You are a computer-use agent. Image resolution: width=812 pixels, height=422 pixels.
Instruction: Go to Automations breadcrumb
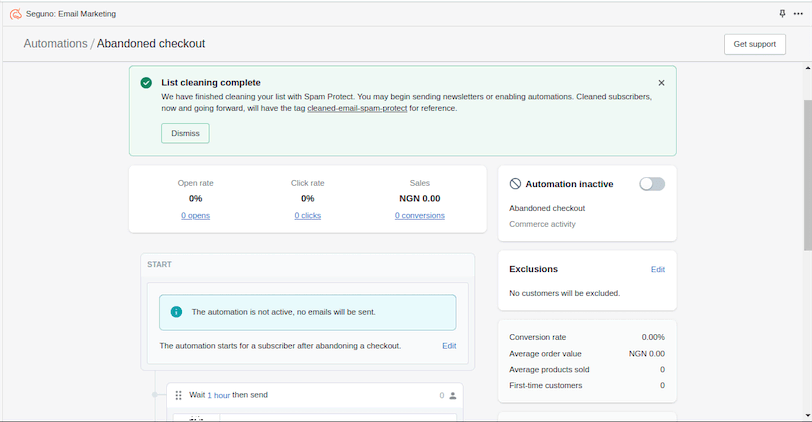55,44
